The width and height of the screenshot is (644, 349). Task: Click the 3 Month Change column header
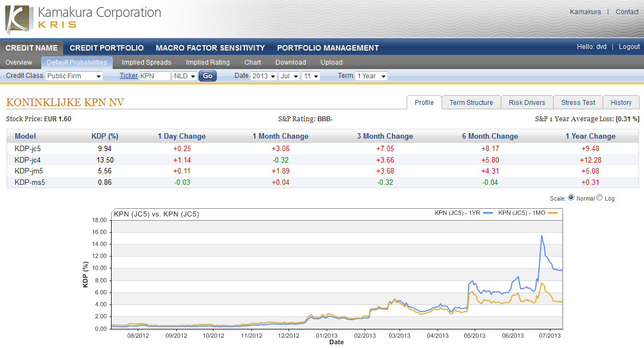tap(385, 136)
